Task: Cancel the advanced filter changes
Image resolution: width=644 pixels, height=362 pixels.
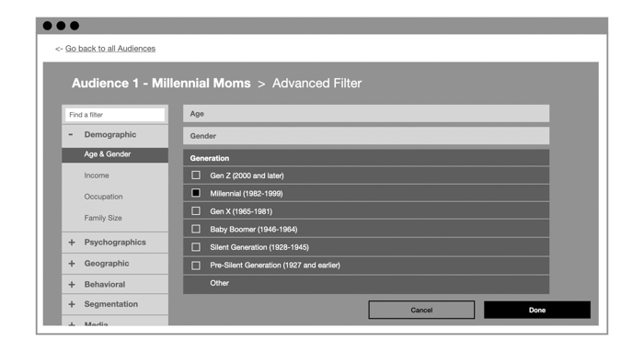Action: click(x=421, y=310)
